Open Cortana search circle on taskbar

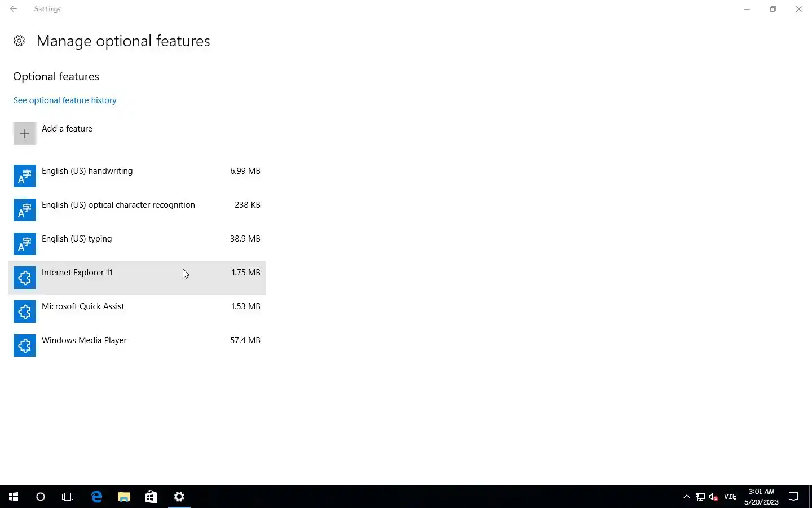pyautogui.click(x=41, y=497)
